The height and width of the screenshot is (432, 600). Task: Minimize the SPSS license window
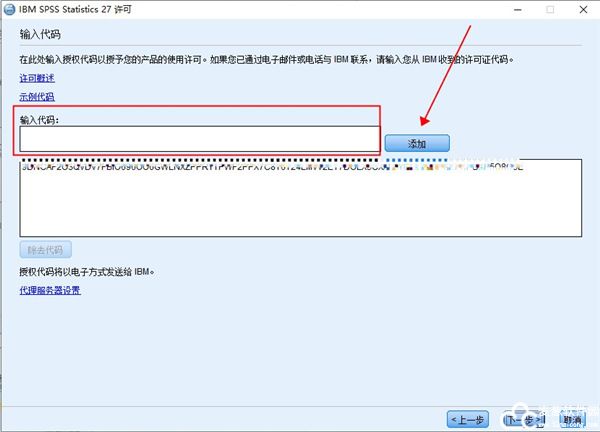(518, 10)
